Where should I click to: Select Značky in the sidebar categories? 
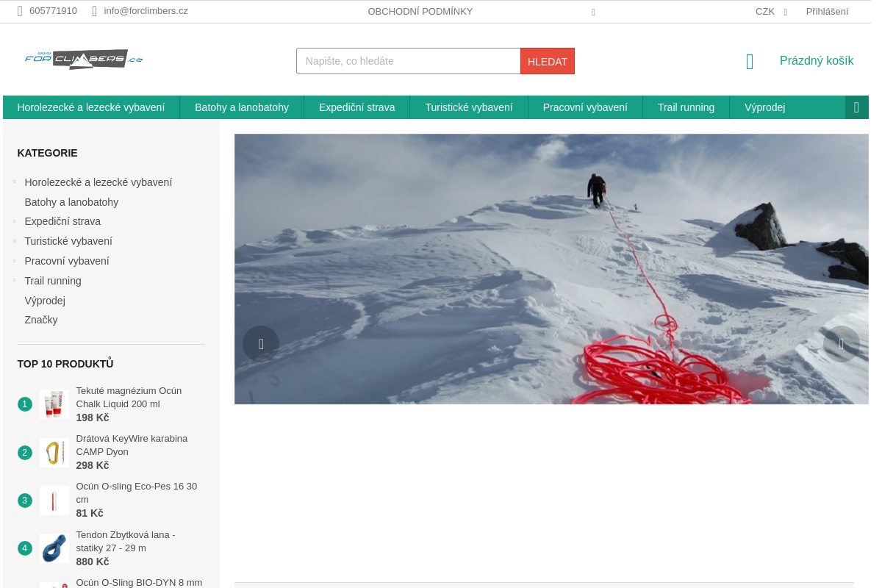click(41, 320)
